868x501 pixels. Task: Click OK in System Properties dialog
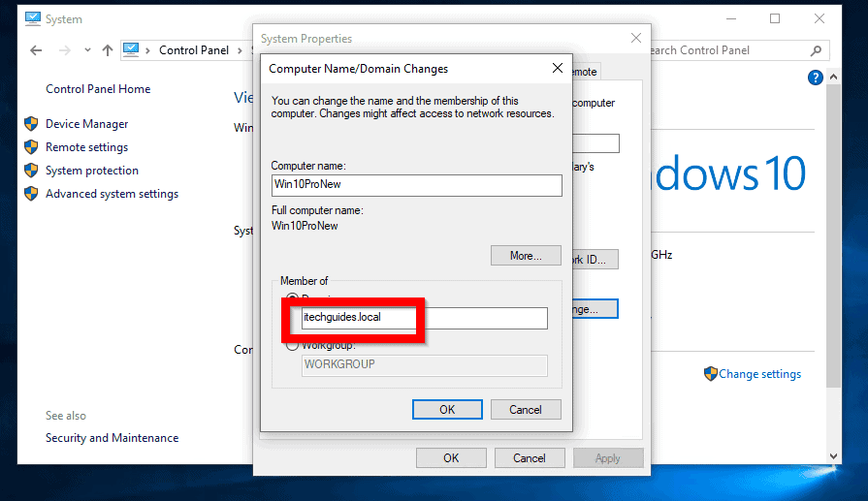(x=451, y=457)
